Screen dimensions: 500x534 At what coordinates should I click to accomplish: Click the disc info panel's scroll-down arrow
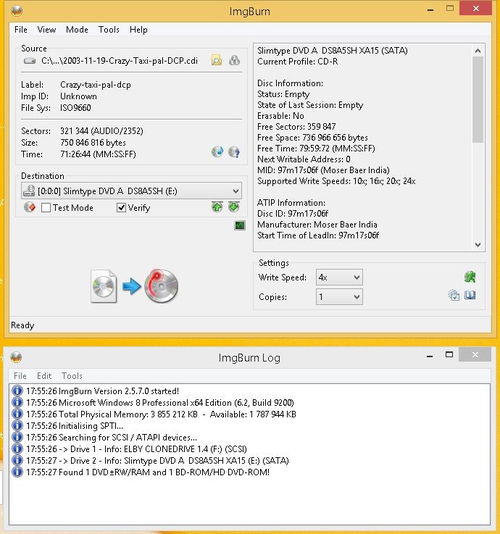pos(478,245)
